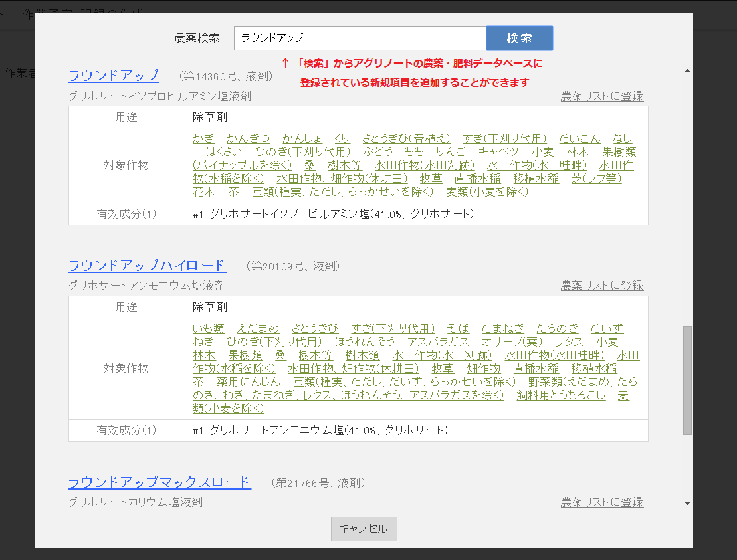
Task: Select the 薬用にんじん crop link
Action: click(249, 382)
